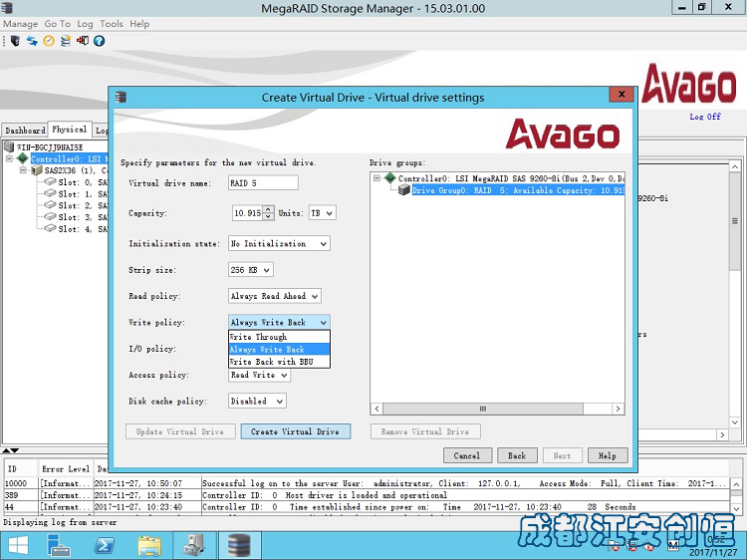The width and height of the screenshot is (747, 560).
Task: Decrease capacity with the down stepper arrow
Action: pyautogui.click(x=268, y=216)
